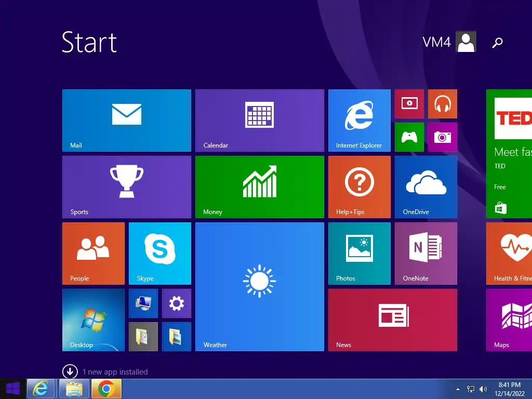The image size is (532, 399).
Task: Open the Money tile
Action: tap(260, 187)
